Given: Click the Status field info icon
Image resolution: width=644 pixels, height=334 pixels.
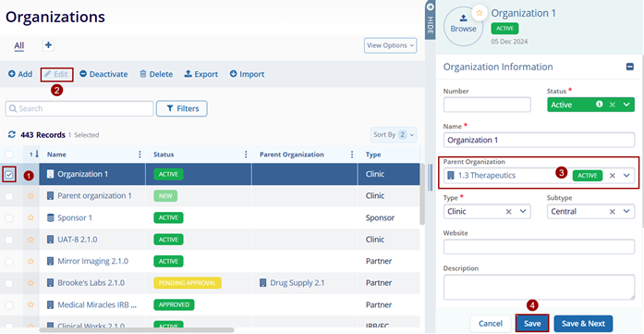Looking at the screenshot, I should tap(600, 105).
